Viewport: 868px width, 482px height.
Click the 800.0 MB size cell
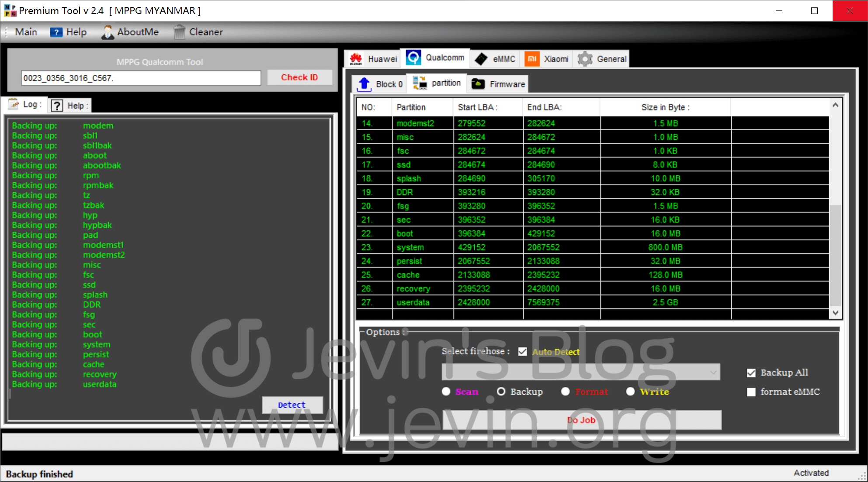coord(665,247)
